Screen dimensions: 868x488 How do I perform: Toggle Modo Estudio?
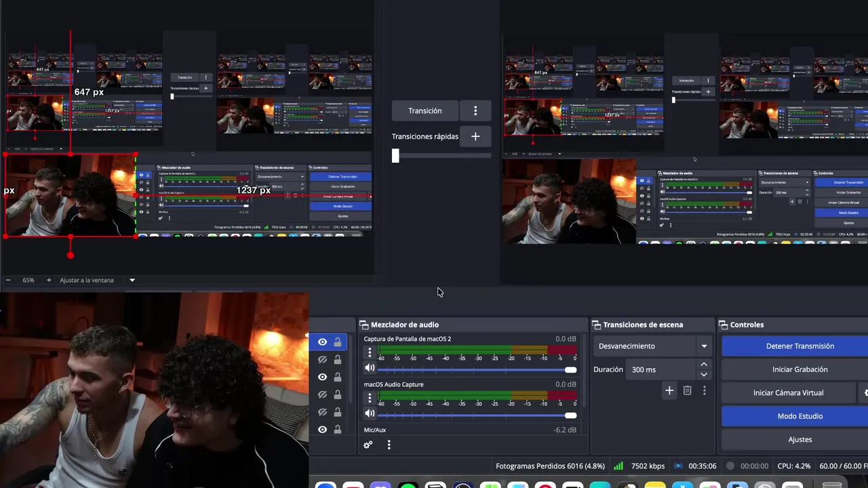pos(800,416)
